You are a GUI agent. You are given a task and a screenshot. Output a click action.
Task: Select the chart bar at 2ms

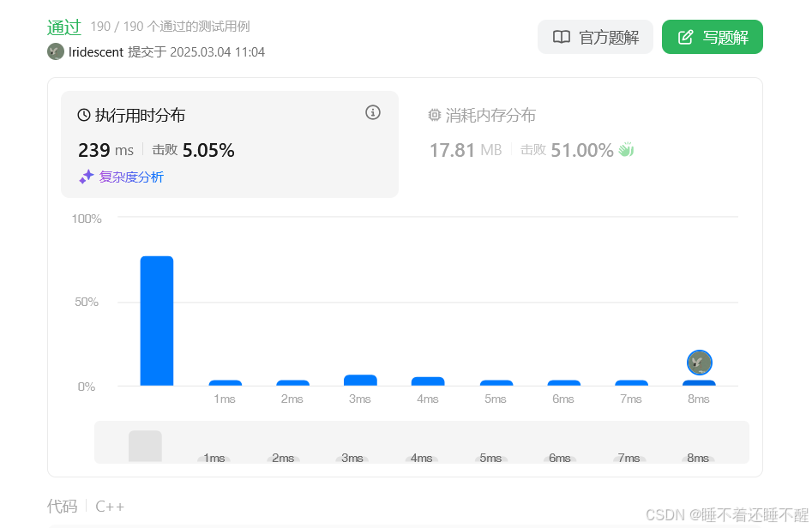(x=292, y=383)
